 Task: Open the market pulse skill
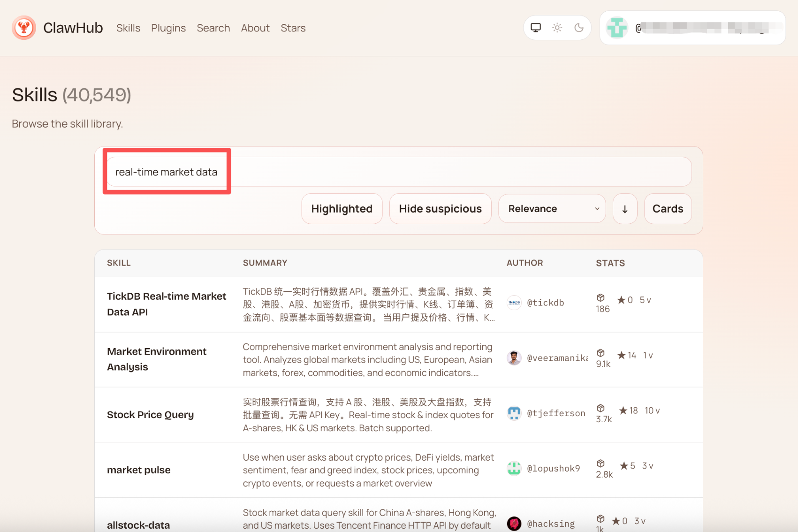tap(139, 470)
